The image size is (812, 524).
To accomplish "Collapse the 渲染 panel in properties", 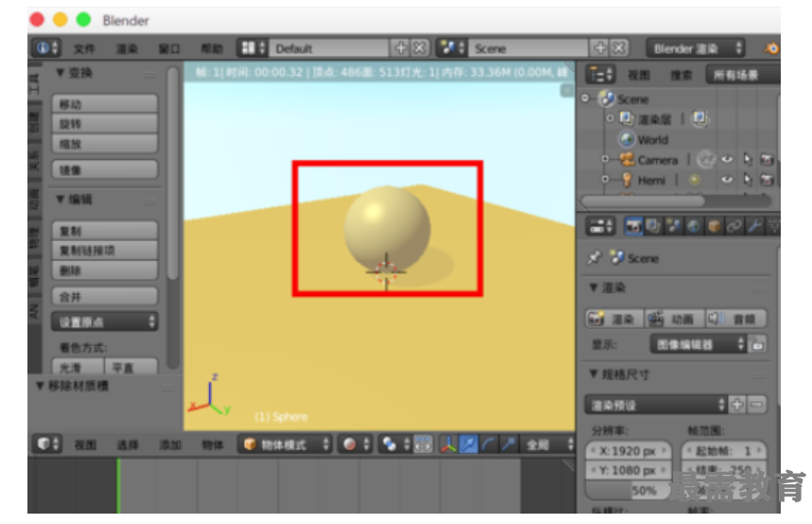I will tap(594, 287).
